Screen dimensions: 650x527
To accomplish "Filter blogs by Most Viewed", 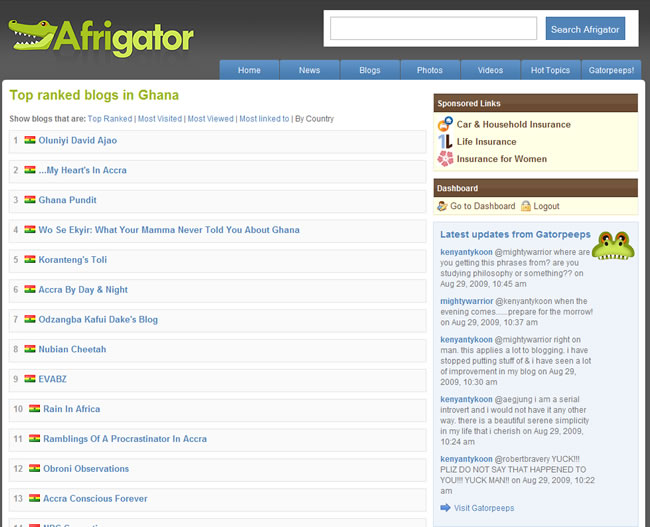I will pyautogui.click(x=211, y=119).
